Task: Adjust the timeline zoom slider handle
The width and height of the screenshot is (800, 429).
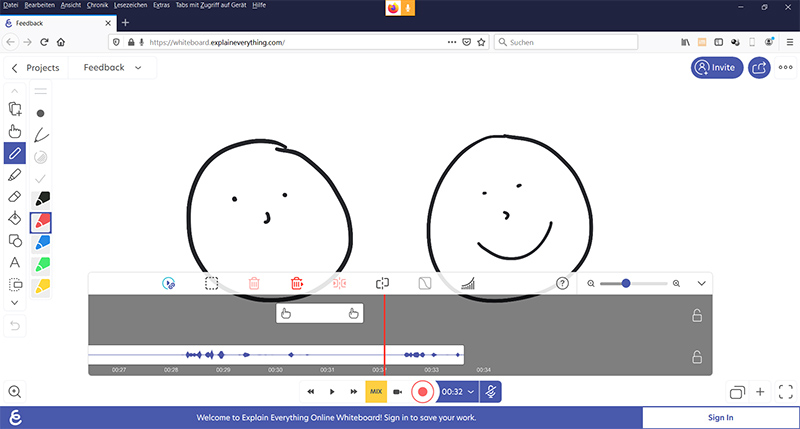Action: (x=626, y=284)
